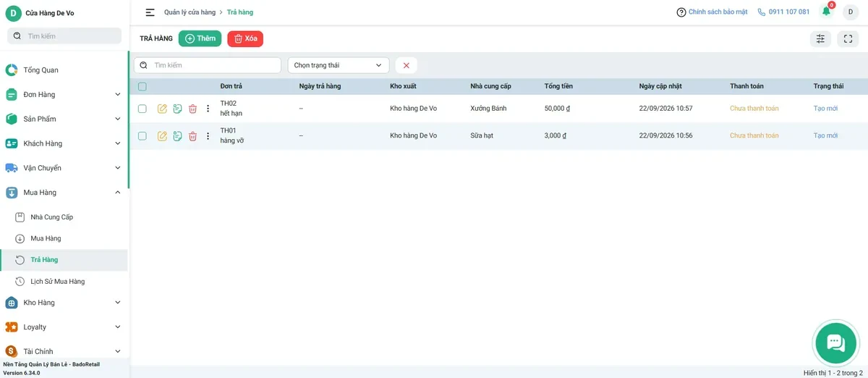Focus the table Tìm kiếm search box
The image size is (868, 378).
coord(208,65)
